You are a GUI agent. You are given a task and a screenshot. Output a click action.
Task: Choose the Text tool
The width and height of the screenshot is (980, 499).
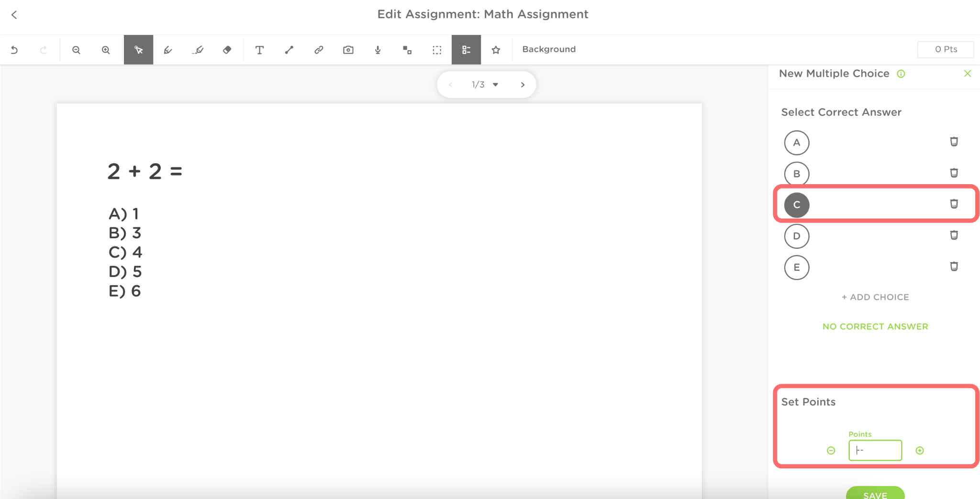point(259,50)
